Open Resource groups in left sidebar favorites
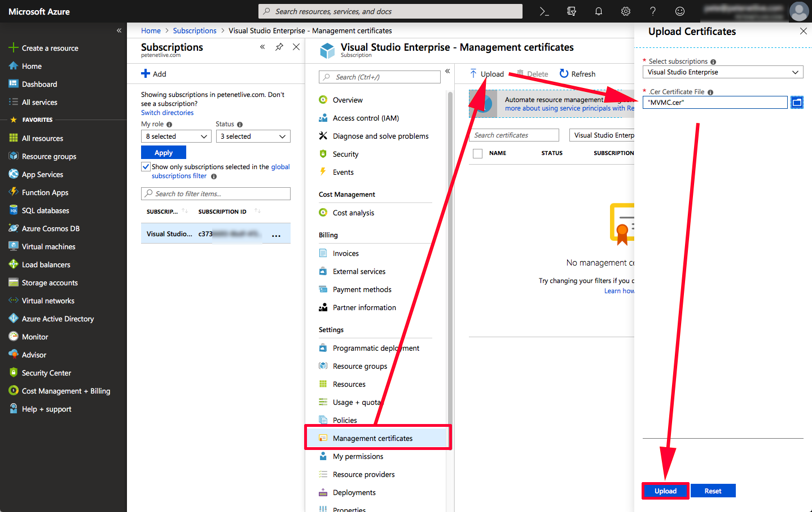The width and height of the screenshot is (812, 512). (x=43, y=156)
